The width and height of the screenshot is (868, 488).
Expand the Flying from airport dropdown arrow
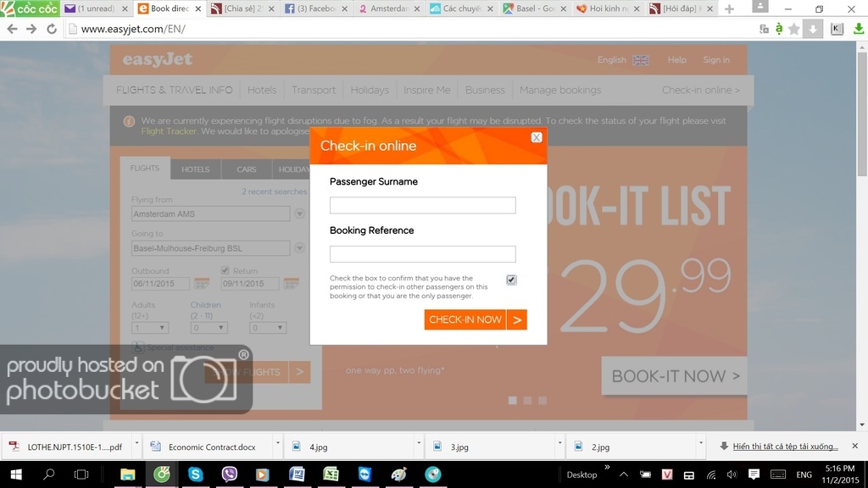coord(299,213)
